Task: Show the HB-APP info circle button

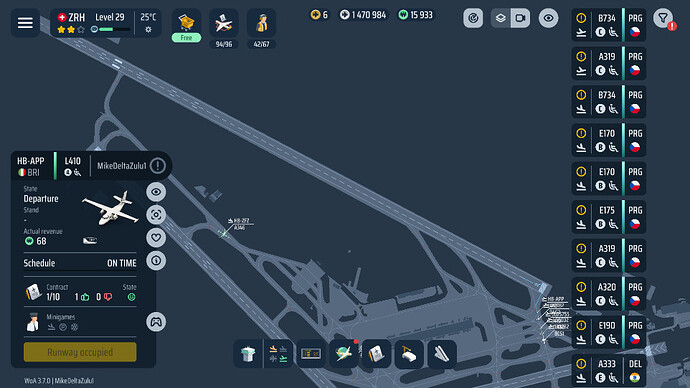Action: point(156,260)
